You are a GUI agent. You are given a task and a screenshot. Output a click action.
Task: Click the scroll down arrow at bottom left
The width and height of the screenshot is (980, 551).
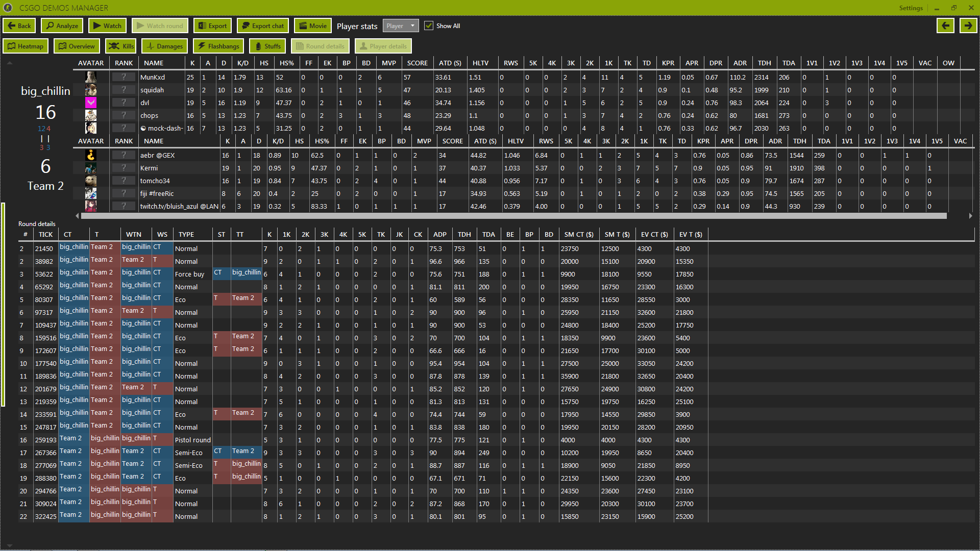pos(9,545)
